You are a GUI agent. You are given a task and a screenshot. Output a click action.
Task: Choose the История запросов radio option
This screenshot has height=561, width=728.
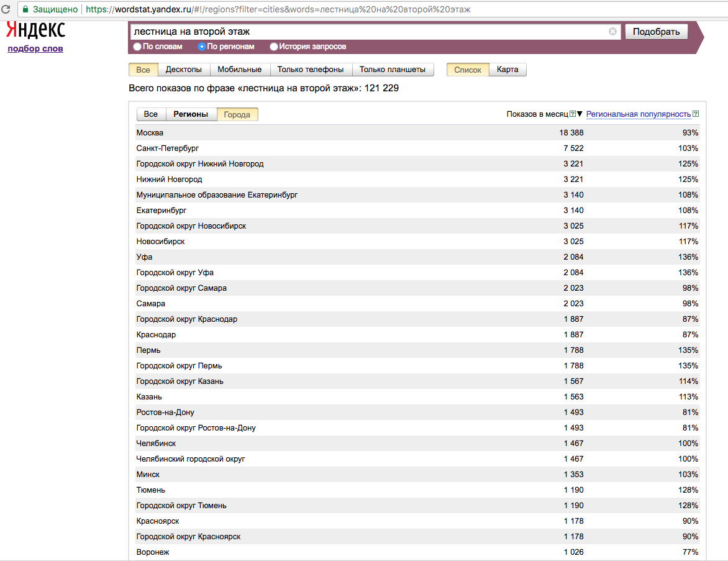point(274,47)
